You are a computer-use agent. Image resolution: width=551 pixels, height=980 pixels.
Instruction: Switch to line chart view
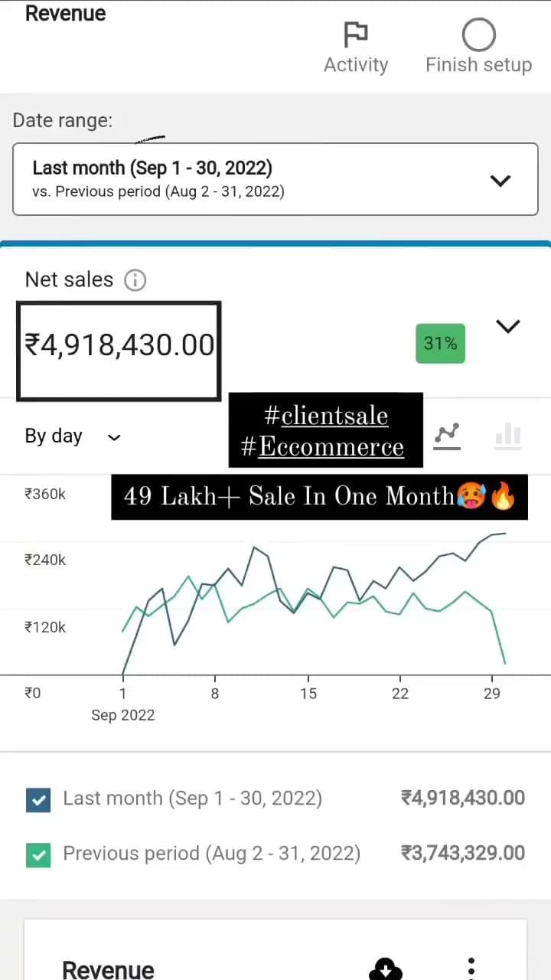pos(447,435)
